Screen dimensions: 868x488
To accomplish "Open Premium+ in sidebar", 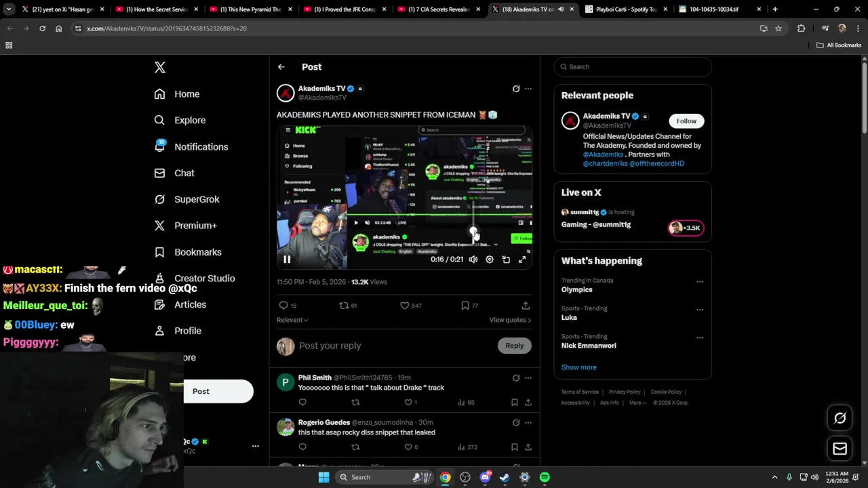I will [185, 226].
